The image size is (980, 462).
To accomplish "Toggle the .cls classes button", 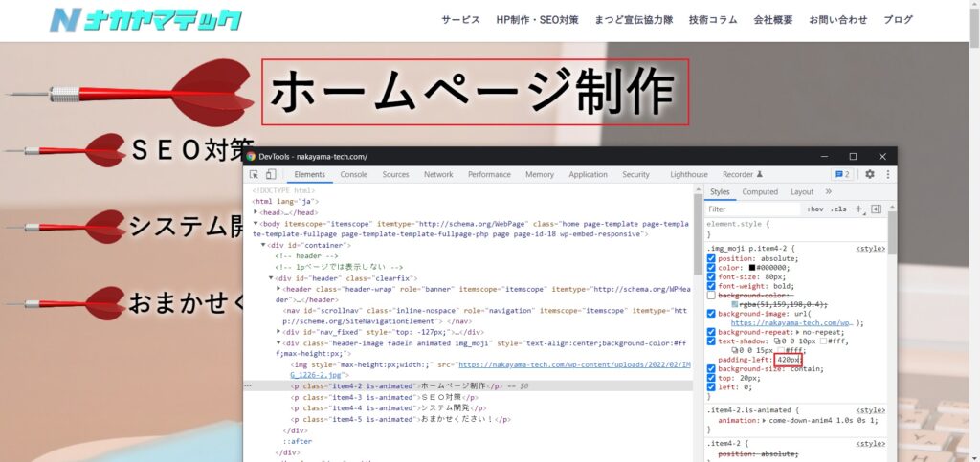I will [838, 209].
